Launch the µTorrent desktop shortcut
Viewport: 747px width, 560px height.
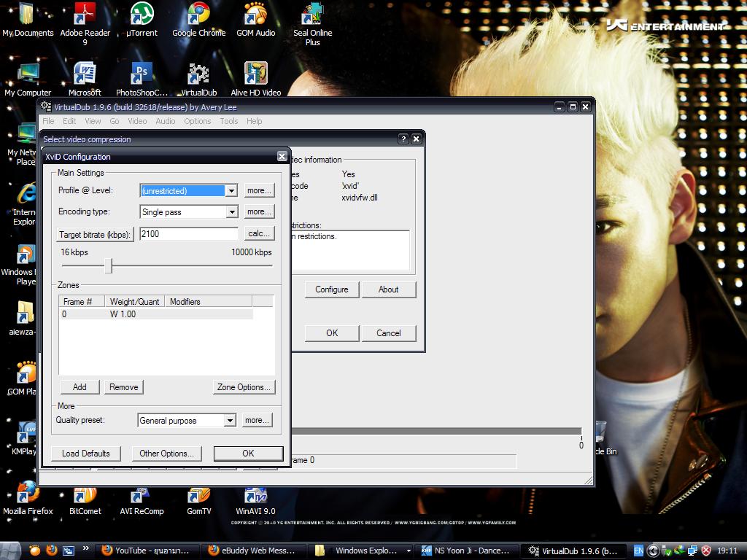[142, 19]
